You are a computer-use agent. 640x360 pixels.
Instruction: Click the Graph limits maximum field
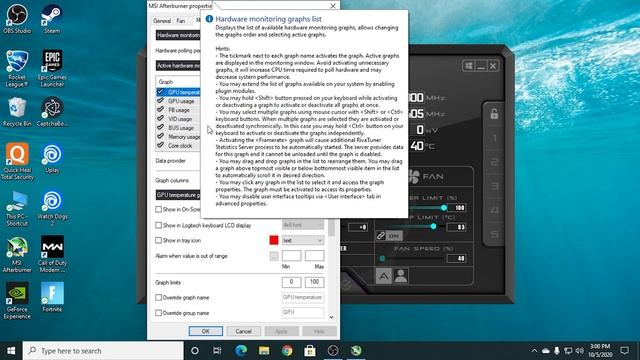click(x=314, y=282)
